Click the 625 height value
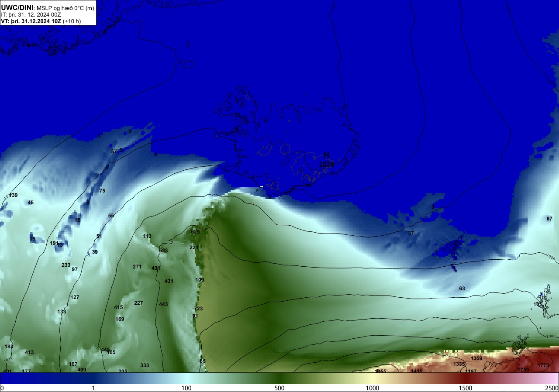The width and height of the screenshot is (559, 392). (x=195, y=232)
